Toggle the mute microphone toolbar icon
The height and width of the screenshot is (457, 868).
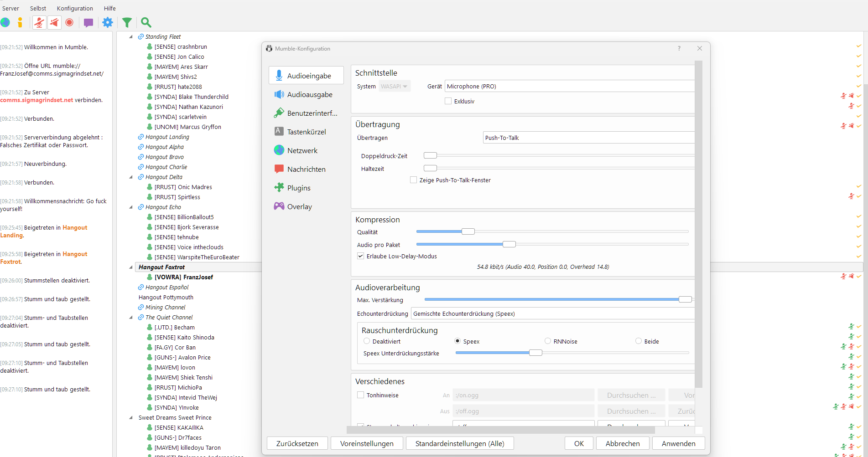pyautogui.click(x=40, y=22)
